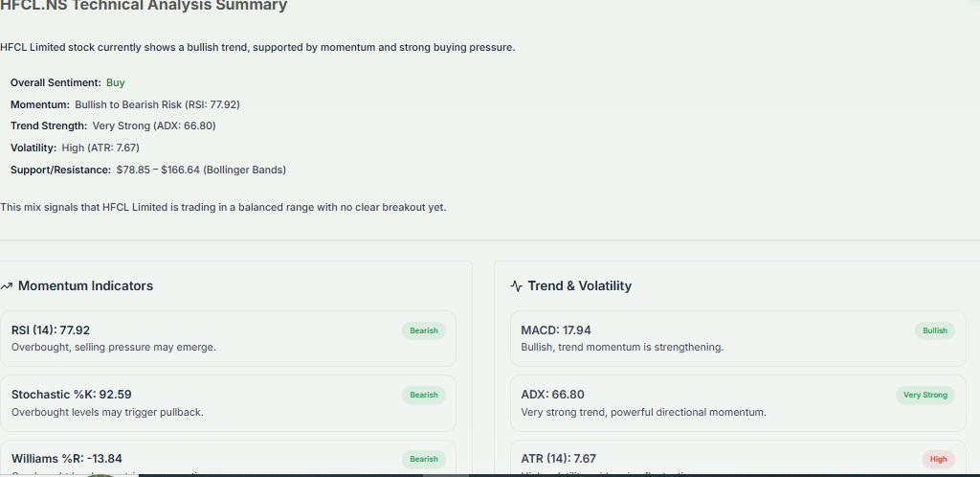Click the sentence describing bullish trend support
Screen dimensions: 980x477
[x=257, y=48]
